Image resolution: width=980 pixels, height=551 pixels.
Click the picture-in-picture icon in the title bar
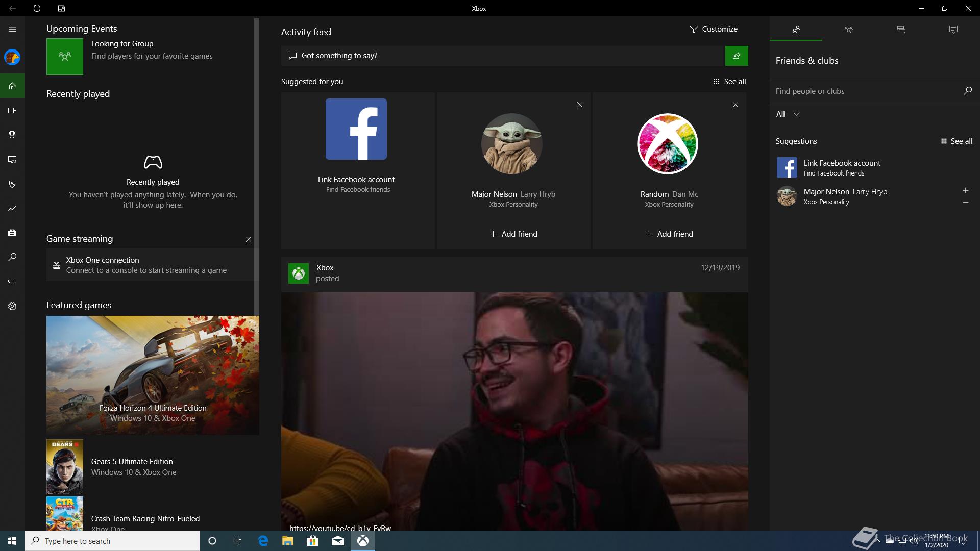click(61, 8)
